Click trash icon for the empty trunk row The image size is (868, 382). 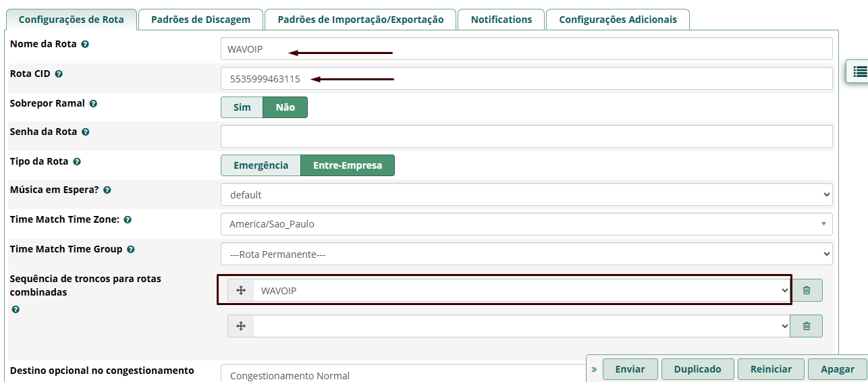(806, 326)
